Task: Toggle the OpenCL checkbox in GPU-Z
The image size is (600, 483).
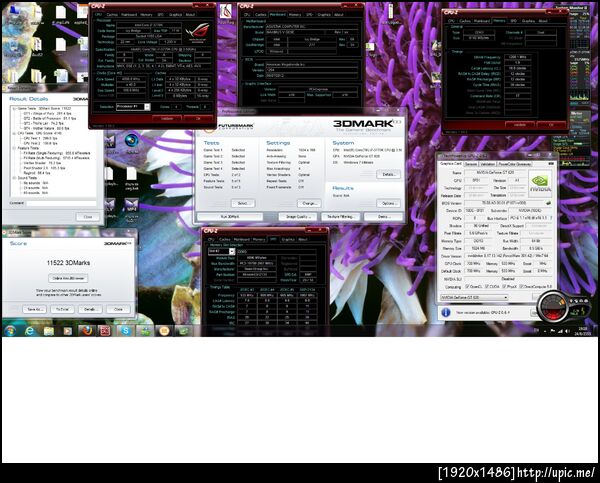Action: coord(467,287)
